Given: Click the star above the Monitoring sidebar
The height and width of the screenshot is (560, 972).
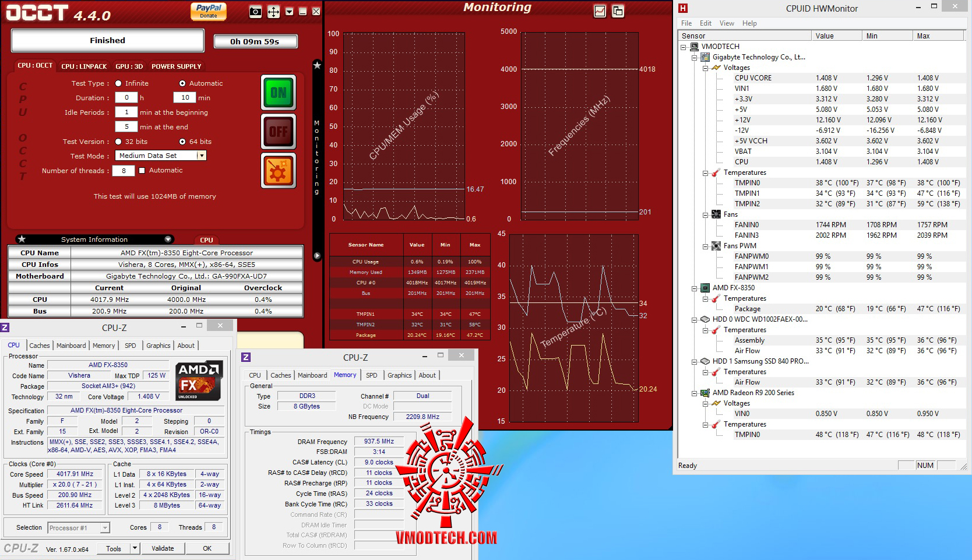Looking at the screenshot, I should pyautogui.click(x=317, y=65).
